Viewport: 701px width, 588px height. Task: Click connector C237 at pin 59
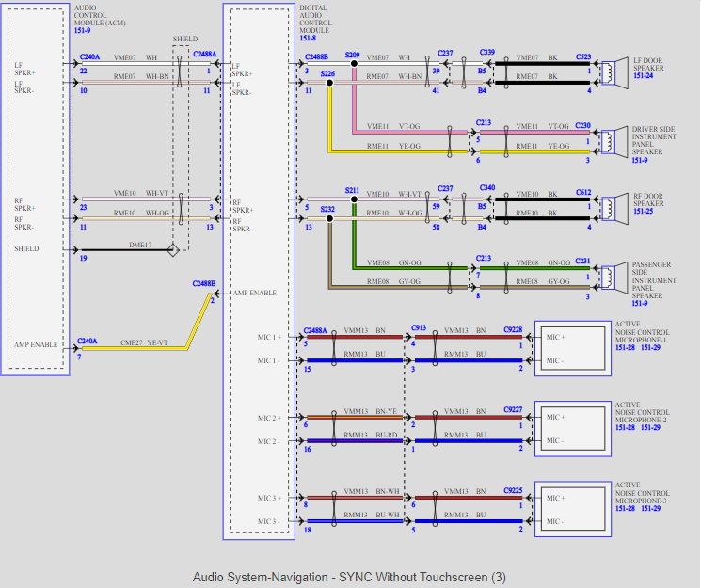pyautogui.click(x=445, y=189)
